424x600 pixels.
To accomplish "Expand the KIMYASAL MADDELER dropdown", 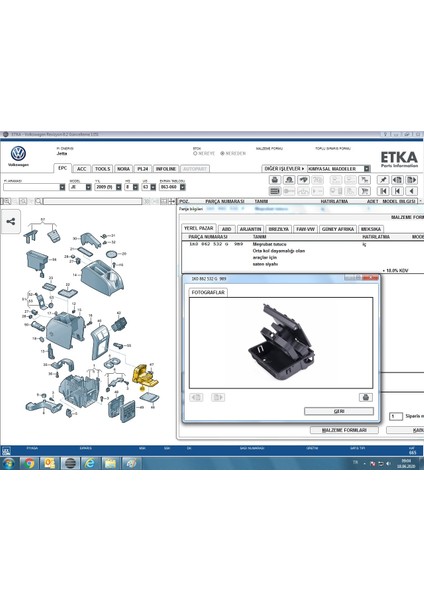I will (x=367, y=169).
